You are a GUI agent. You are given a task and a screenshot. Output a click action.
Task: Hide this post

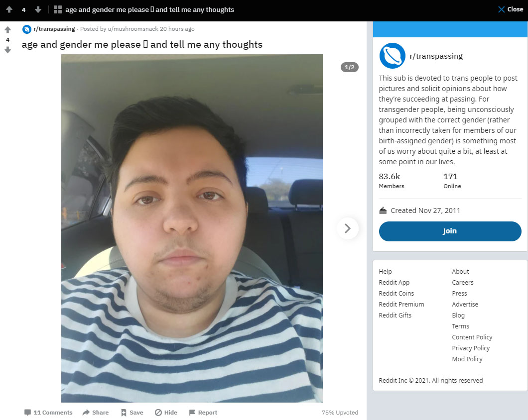tap(166, 412)
